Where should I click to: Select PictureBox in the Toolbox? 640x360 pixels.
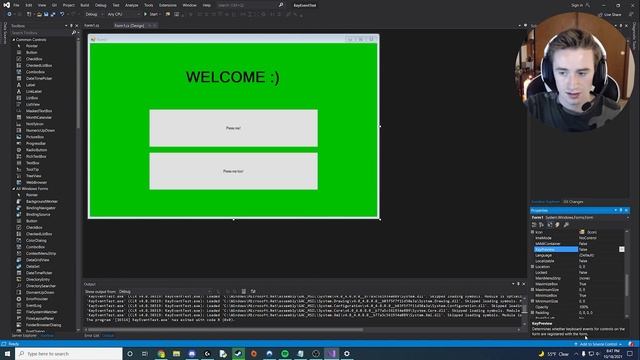click(x=35, y=137)
